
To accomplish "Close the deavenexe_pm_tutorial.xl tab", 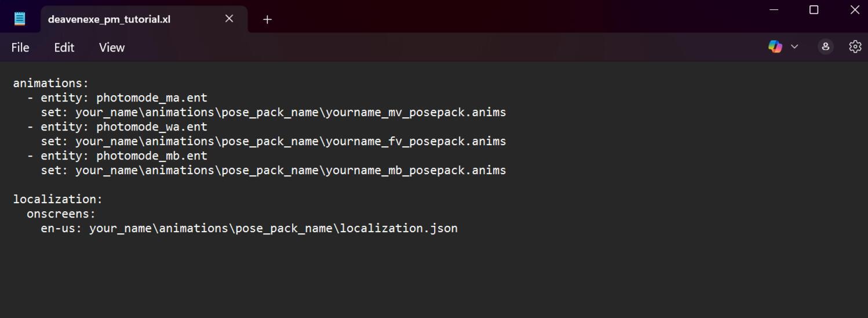I will pyautogui.click(x=229, y=19).
